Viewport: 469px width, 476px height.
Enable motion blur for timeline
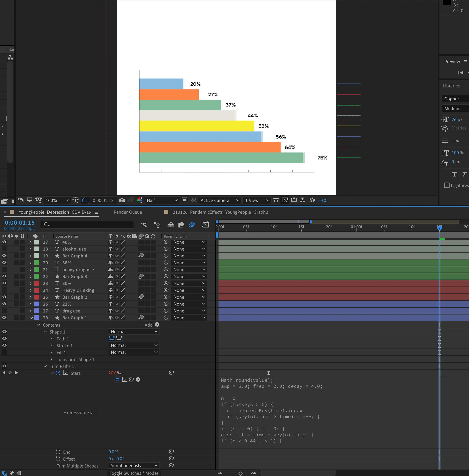(x=192, y=224)
